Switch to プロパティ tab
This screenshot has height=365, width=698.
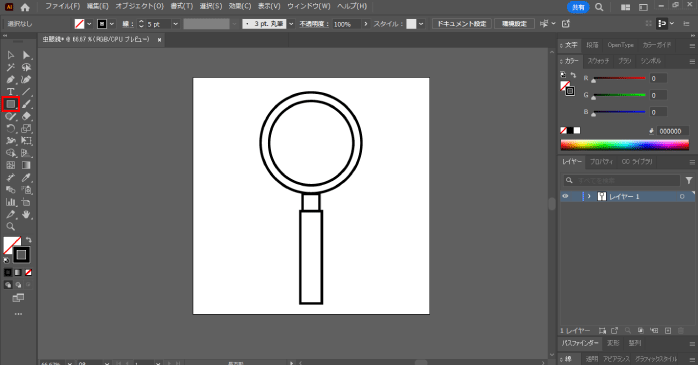tap(601, 162)
